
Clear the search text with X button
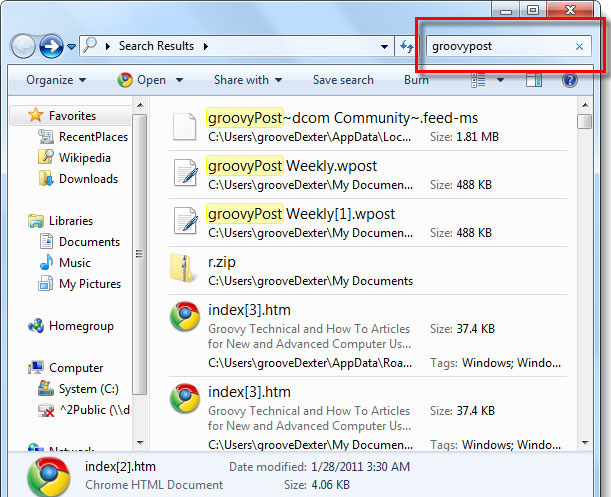(579, 46)
